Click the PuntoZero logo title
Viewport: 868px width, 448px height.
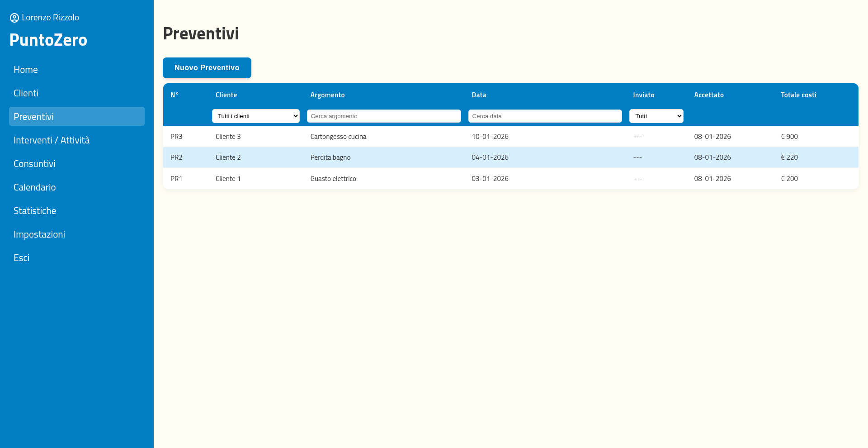click(x=48, y=40)
